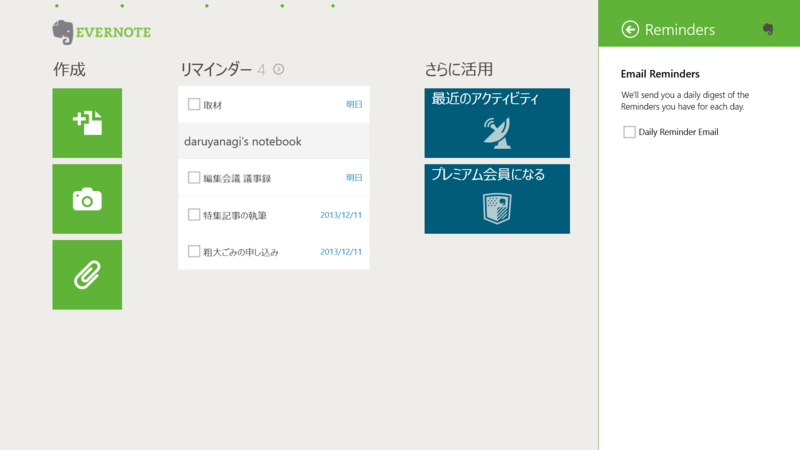The width and height of the screenshot is (800, 450).
Task: Open the 最近のアクティビティ tile
Action: (497, 123)
